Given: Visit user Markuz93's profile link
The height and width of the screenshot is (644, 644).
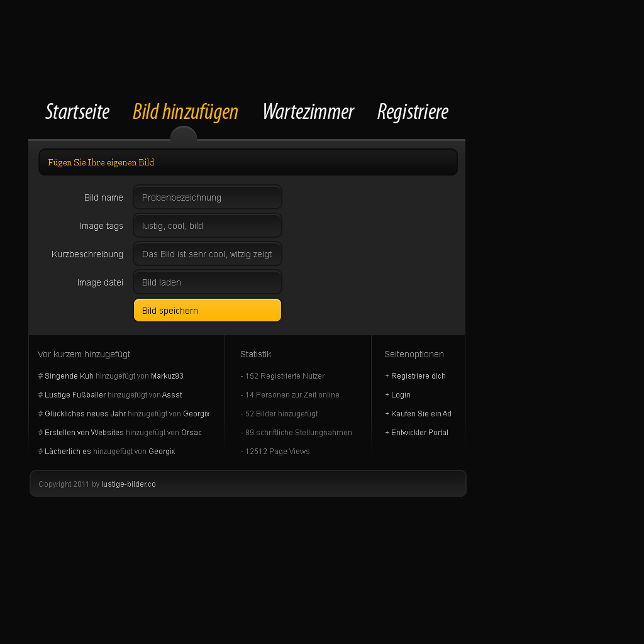Looking at the screenshot, I should [x=167, y=376].
